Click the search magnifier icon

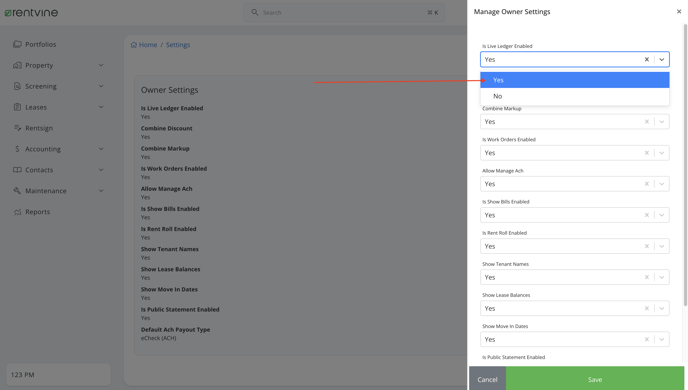pos(254,12)
